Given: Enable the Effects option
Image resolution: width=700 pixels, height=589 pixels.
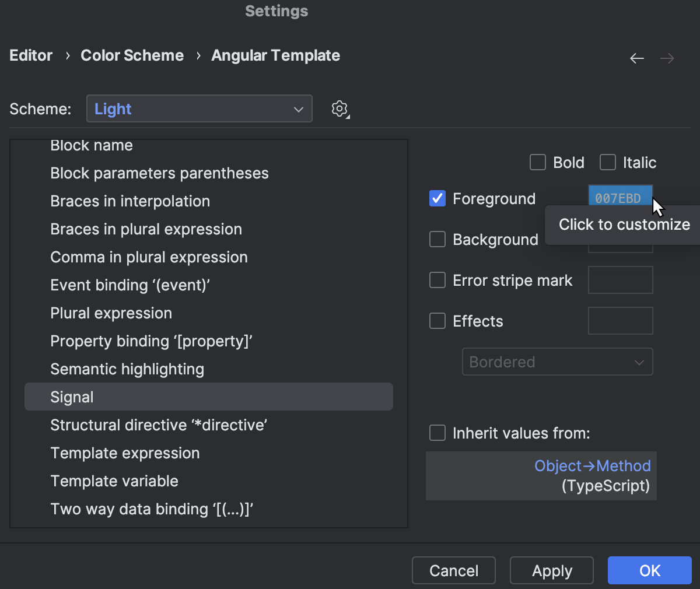Looking at the screenshot, I should pos(437,321).
